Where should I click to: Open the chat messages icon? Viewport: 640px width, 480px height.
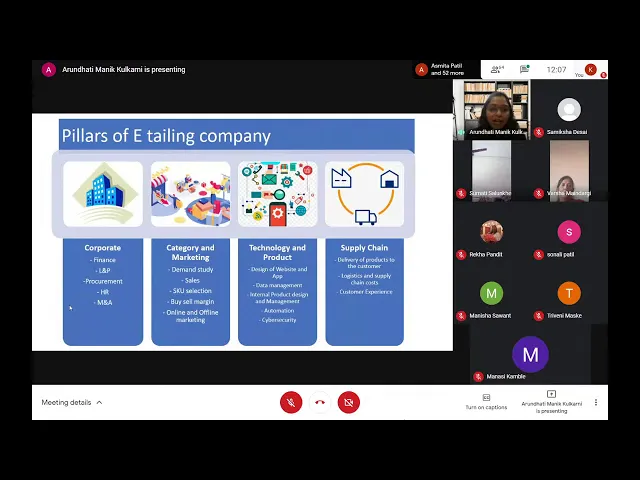click(x=525, y=70)
